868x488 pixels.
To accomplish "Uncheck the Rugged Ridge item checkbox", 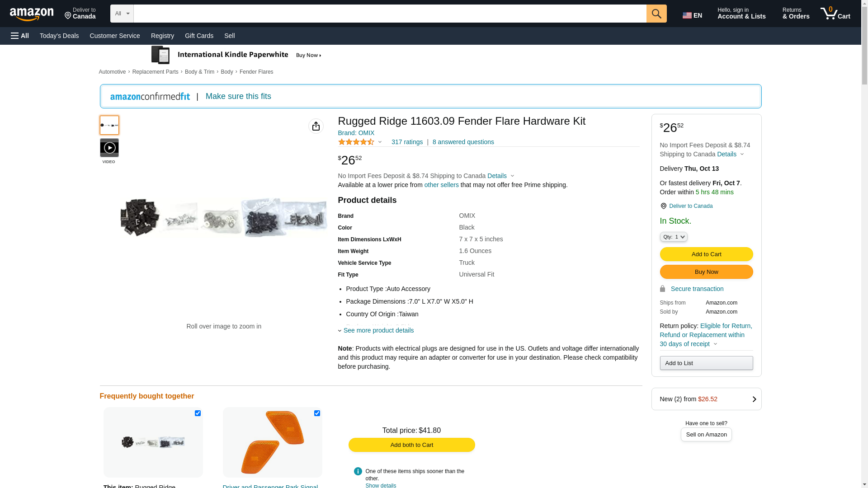I will (198, 413).
